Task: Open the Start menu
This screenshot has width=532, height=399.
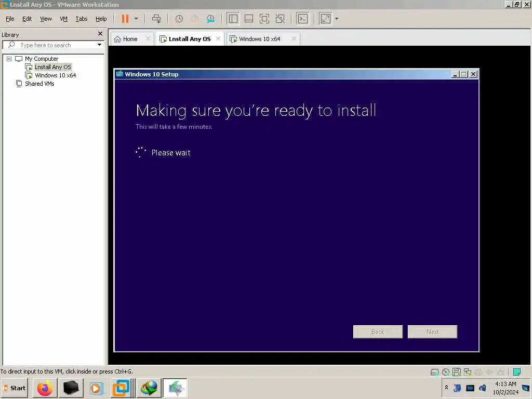Action: click(15, 388)
